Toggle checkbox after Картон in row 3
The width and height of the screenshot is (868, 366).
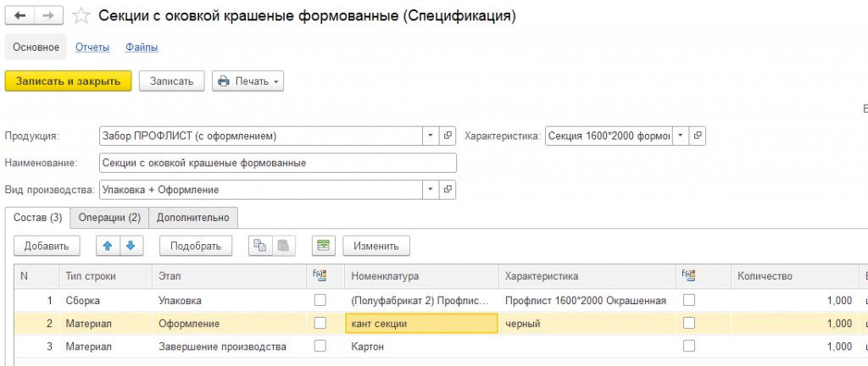tap(688, 347)
